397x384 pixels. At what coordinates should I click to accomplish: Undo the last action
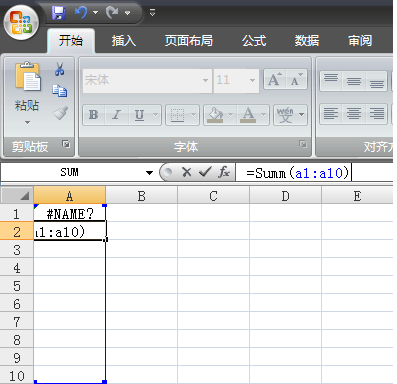point(81,13)
